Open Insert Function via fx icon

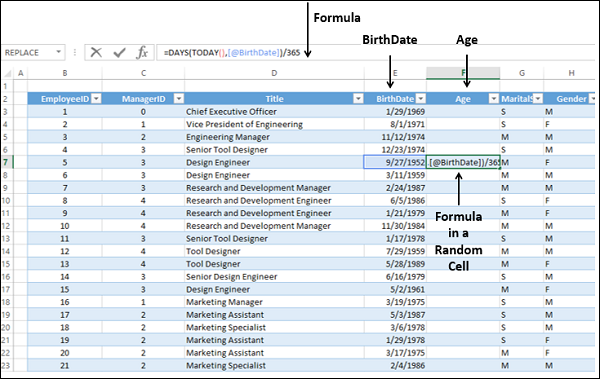pos(142,52)
